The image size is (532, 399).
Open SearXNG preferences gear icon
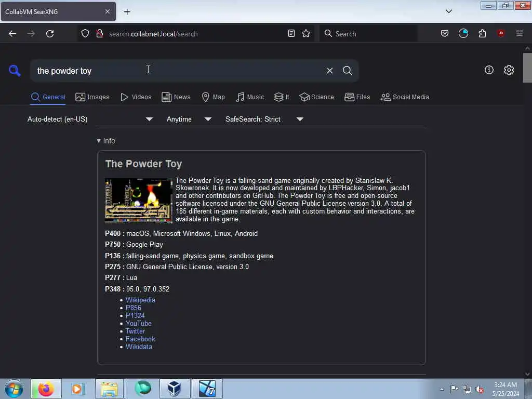[509, 70]
